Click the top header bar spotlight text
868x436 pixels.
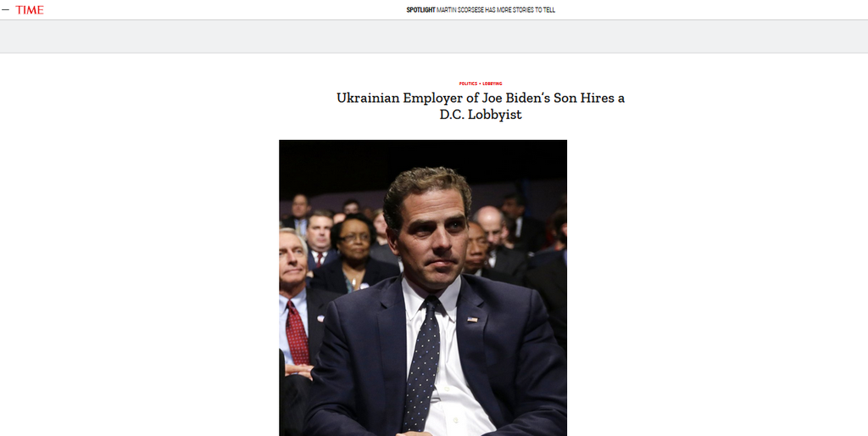(x=481, y=10)
